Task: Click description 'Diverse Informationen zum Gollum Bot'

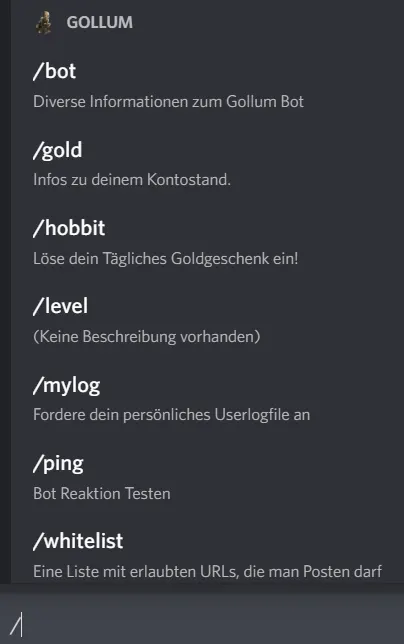Action: click(168, 101)
